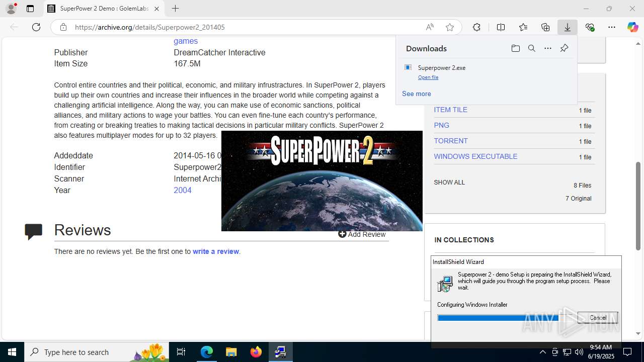Open the 2004 year link
644x362 pixels.
click(x=183, y=190)
